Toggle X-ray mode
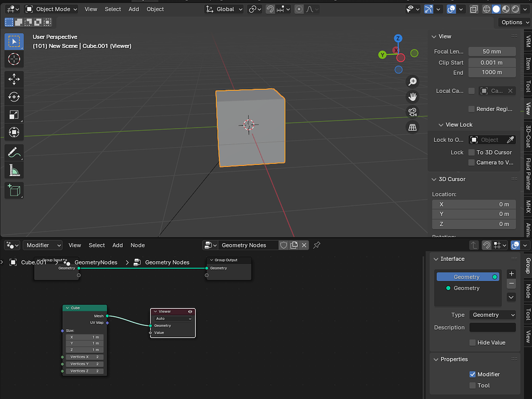532x399 pixels. [474, 9]
